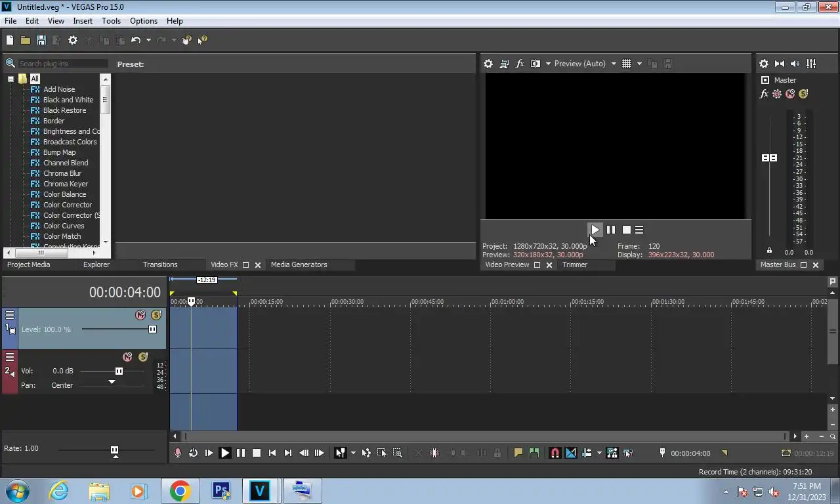Click Downmix Output icon on Master Bus
This screenshot has height=504, width=840.
tap(780, 64)
